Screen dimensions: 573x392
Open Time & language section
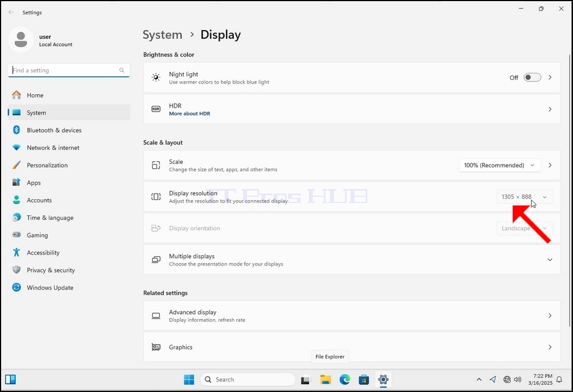pyautogui.click(x=69, y=217)
